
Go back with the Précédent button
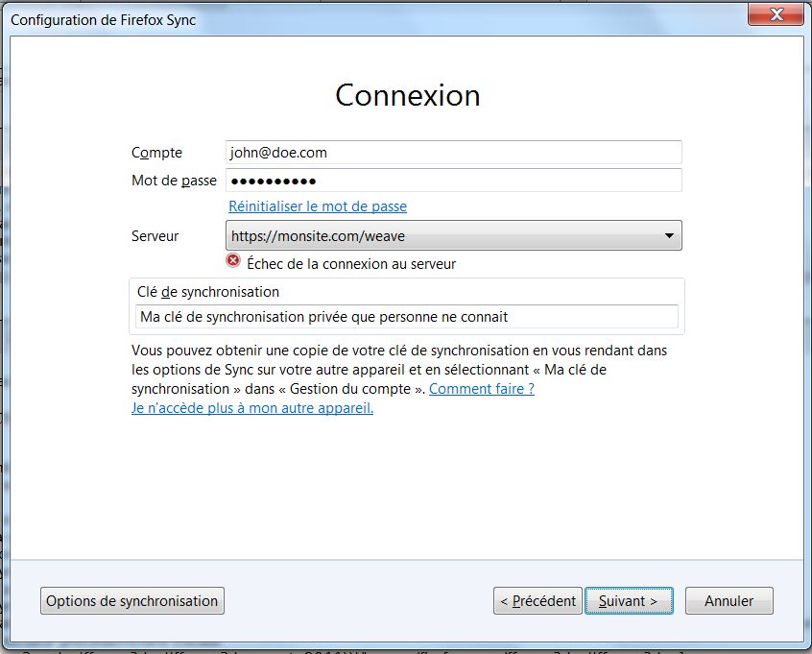537,601
